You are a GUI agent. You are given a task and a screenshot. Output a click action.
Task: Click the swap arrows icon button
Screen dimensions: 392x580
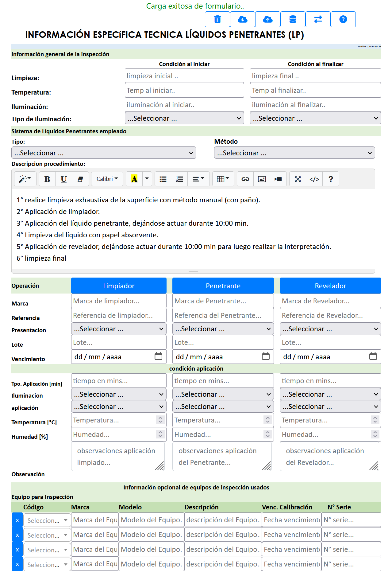[x=318, y=19]
